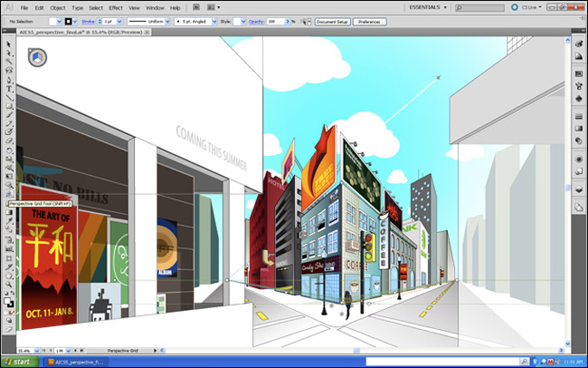Open the Symbols panel icon
Viewport: 588px width, 368px height.
(578, 99)
